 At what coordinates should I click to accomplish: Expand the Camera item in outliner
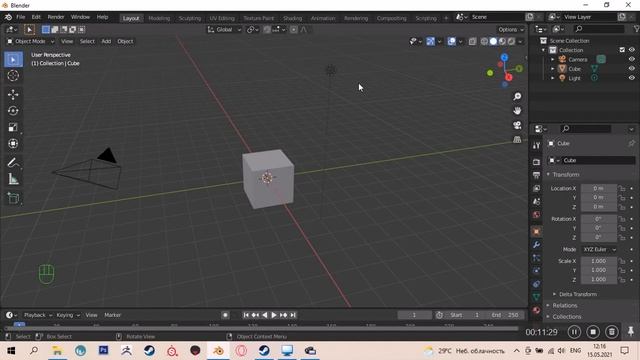(x=553, y=60)
